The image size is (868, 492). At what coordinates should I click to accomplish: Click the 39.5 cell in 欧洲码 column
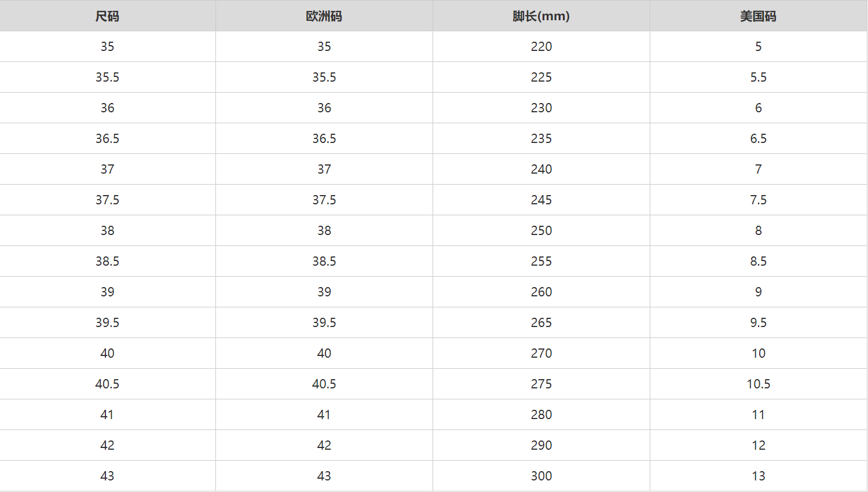[x=324, y=322]
